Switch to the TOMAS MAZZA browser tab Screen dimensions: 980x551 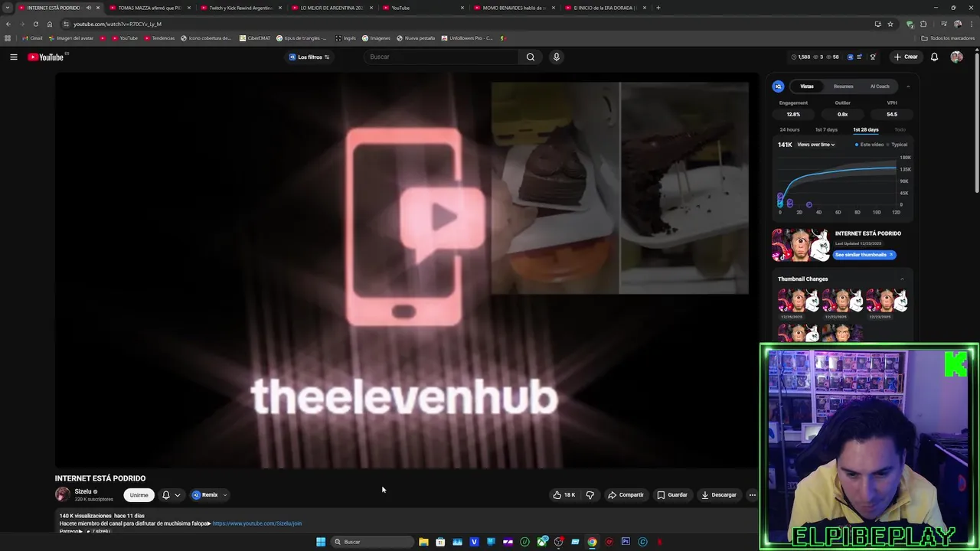click(x=149, y=8)
